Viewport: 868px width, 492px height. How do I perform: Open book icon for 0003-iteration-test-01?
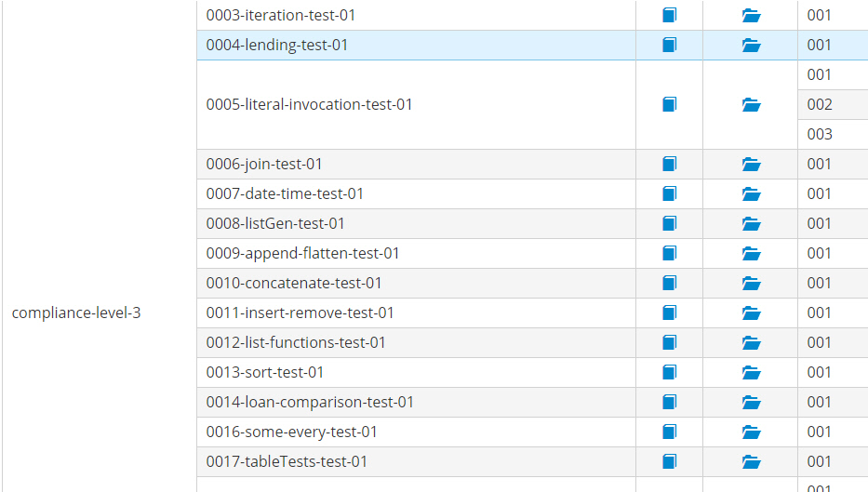pos(669,15)
